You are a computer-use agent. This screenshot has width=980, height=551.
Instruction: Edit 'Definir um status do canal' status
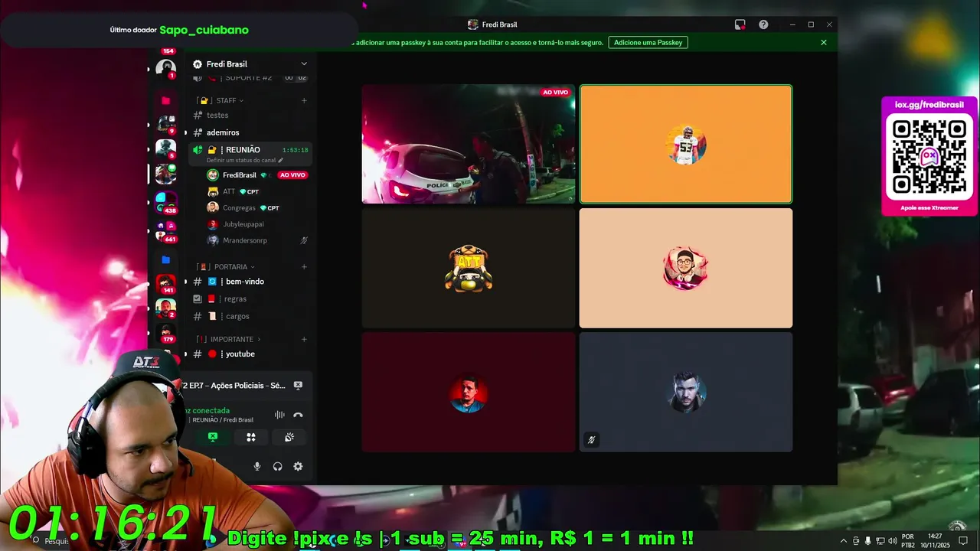(245, 160)
